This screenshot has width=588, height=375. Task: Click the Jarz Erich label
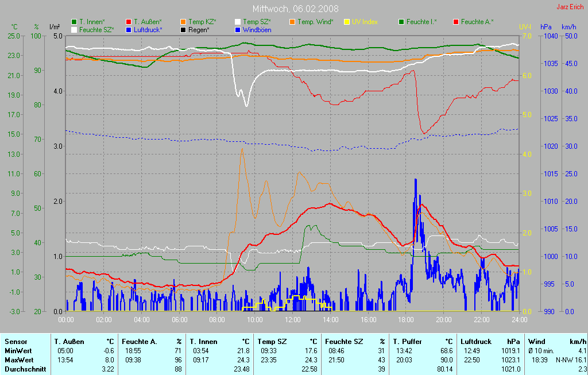pos(570,7)
